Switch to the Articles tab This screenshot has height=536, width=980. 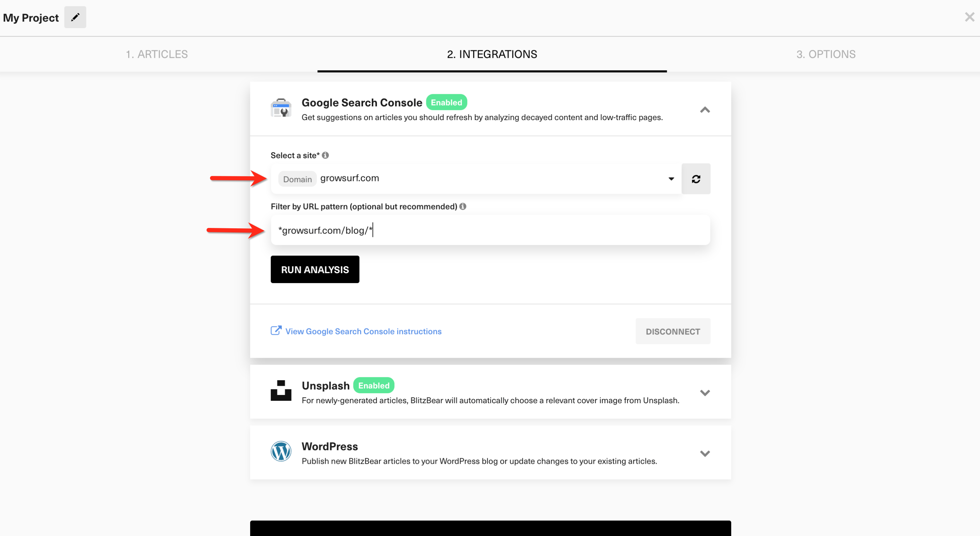[x=157, y=54]
